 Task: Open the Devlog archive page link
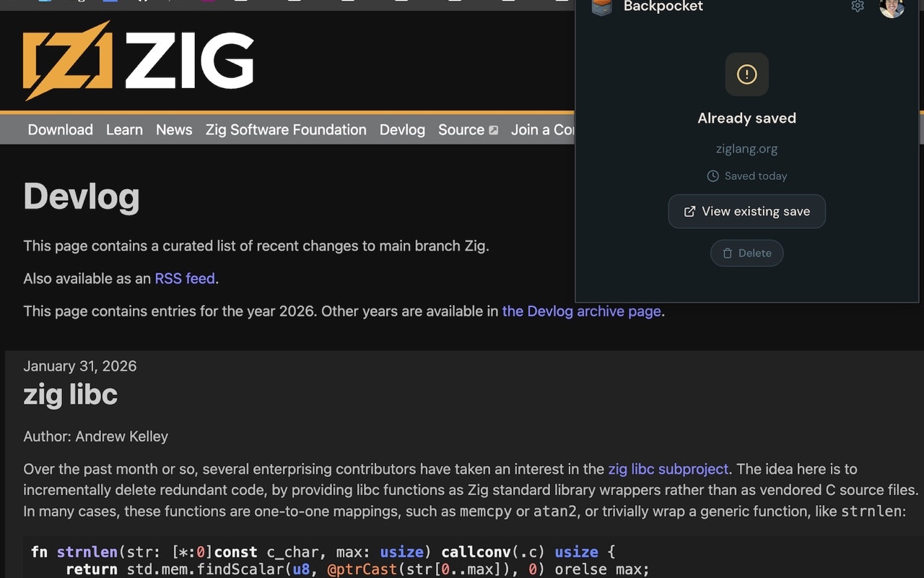point(582,311)
